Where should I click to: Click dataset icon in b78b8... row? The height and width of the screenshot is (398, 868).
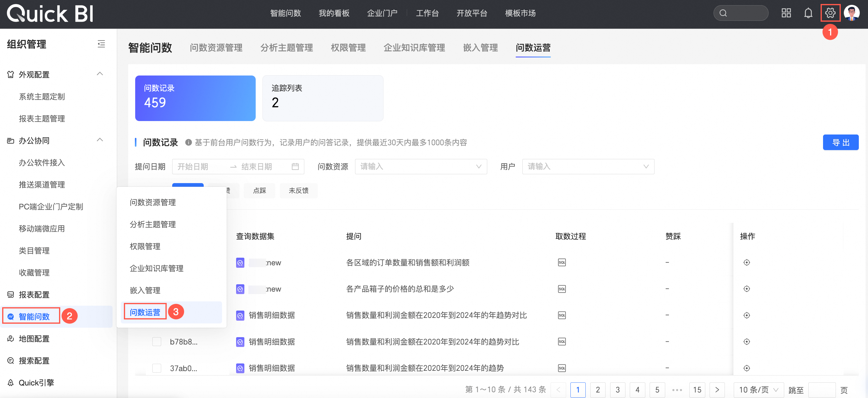[240, 342]
